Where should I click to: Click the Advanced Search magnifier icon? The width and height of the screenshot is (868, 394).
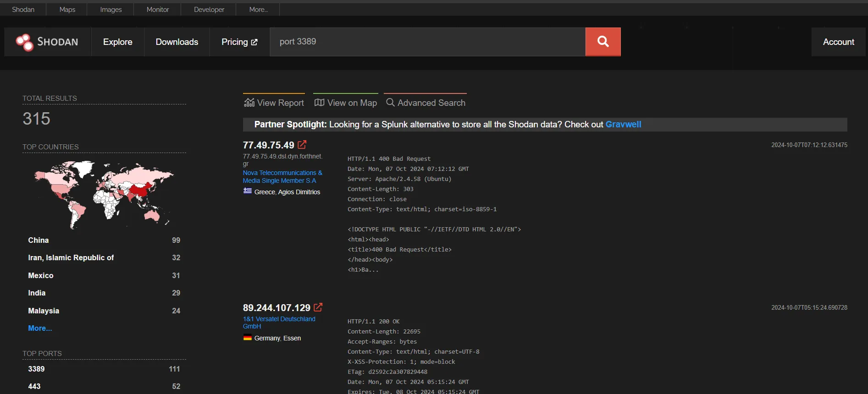tap(390, 102)
